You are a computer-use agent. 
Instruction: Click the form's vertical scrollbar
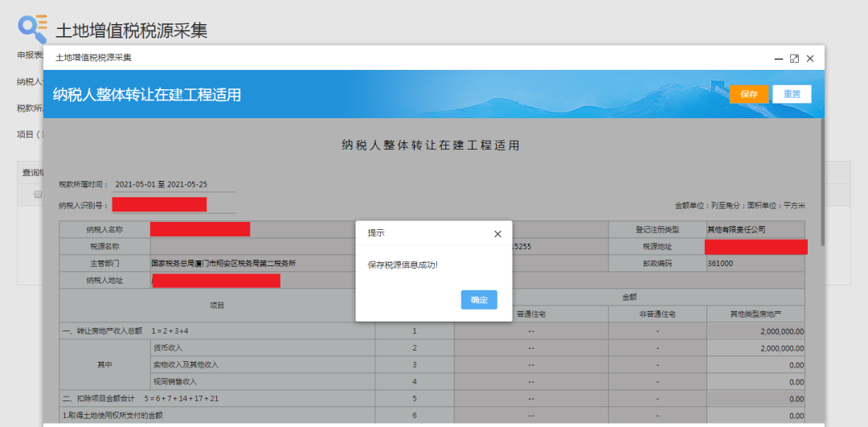(822, 183)
